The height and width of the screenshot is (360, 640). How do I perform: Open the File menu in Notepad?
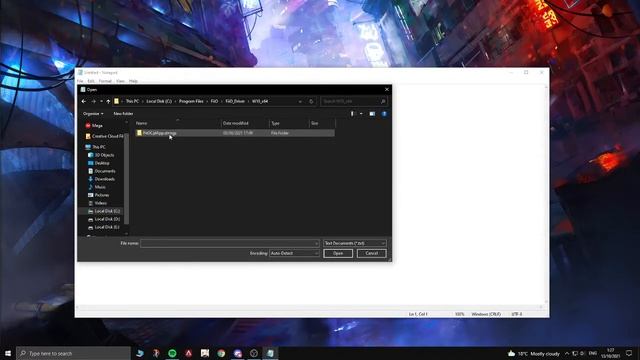[80, 81]
